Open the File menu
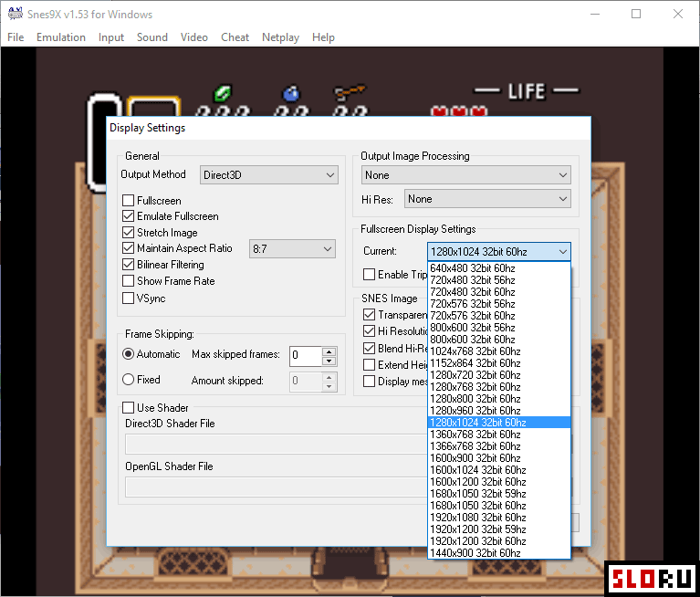Screen dimensions: 700x597 coord(16,37)
